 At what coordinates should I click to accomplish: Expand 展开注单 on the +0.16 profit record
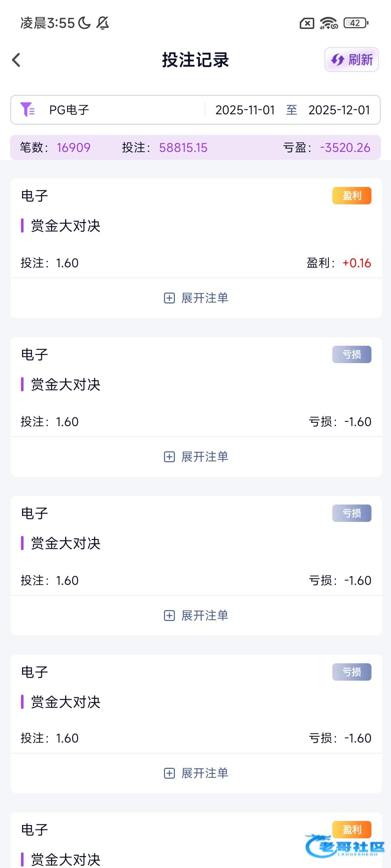point(196,298)
